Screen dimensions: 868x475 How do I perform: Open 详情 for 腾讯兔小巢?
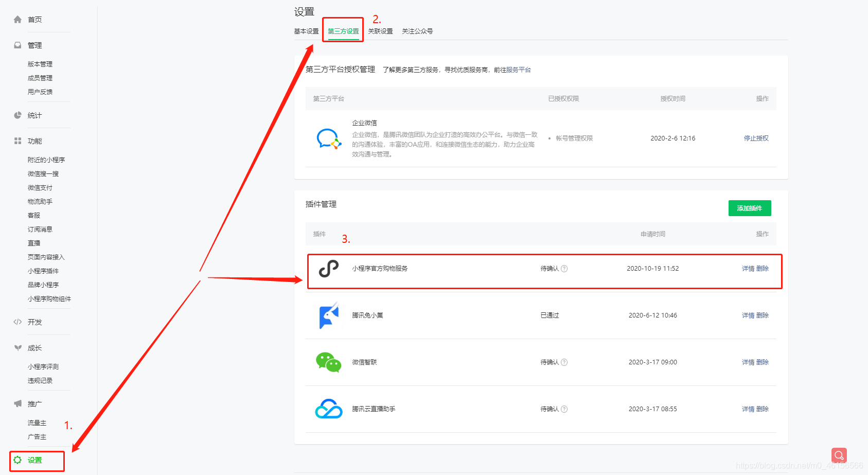coord(748,315)
